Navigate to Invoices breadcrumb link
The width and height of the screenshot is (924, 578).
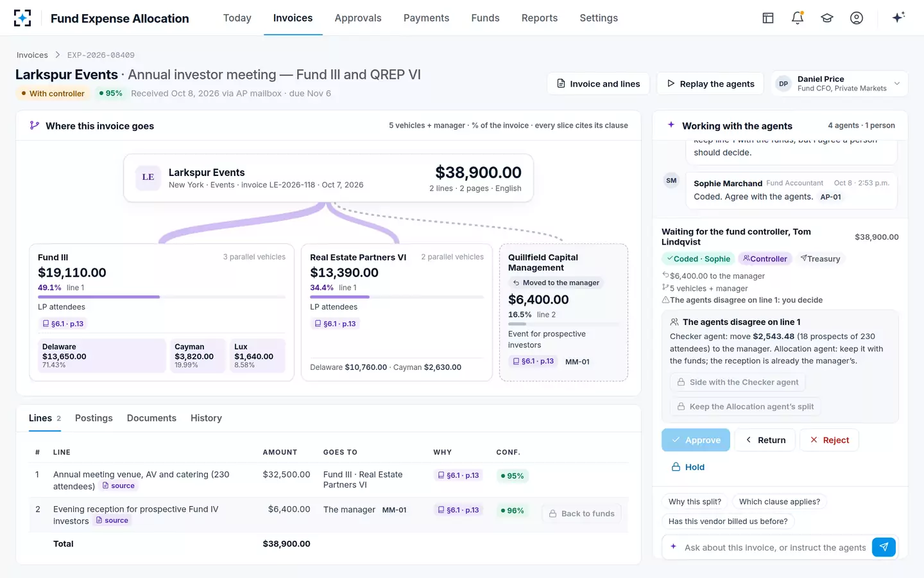(x=32, y=55)
